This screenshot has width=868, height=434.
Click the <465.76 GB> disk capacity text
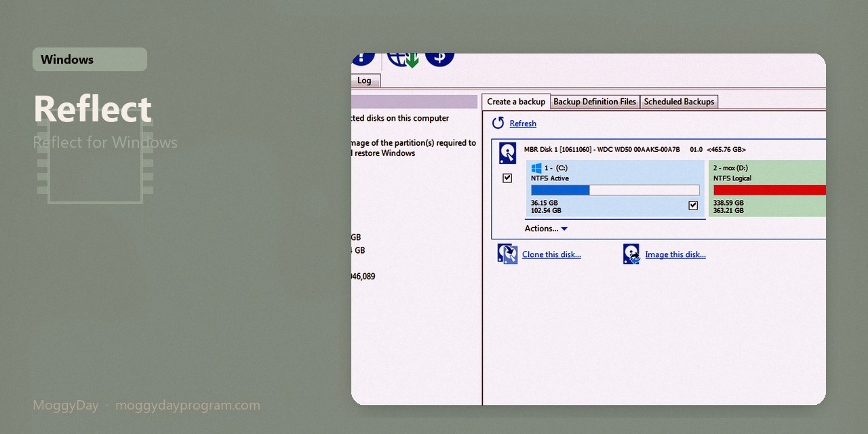(726, 149)
